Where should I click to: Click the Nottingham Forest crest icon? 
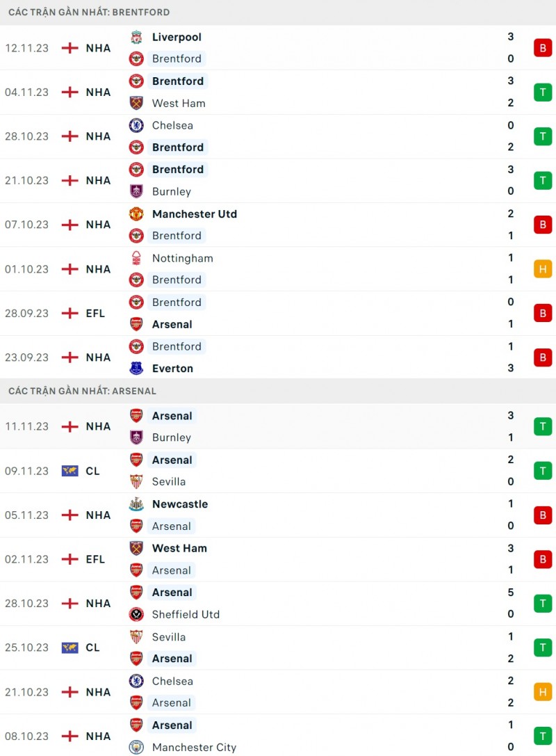(136, 258)
